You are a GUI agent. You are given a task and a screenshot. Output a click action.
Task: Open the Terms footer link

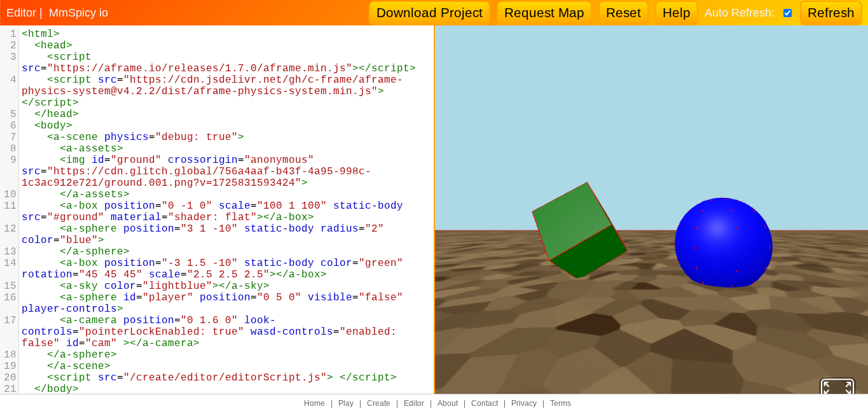pos(560,403)
